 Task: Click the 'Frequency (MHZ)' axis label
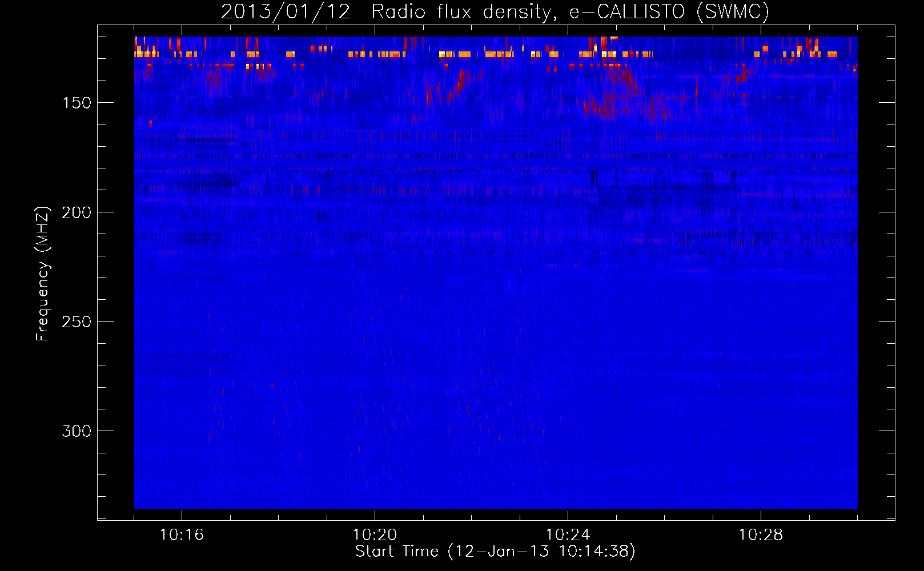click(43, 274)
